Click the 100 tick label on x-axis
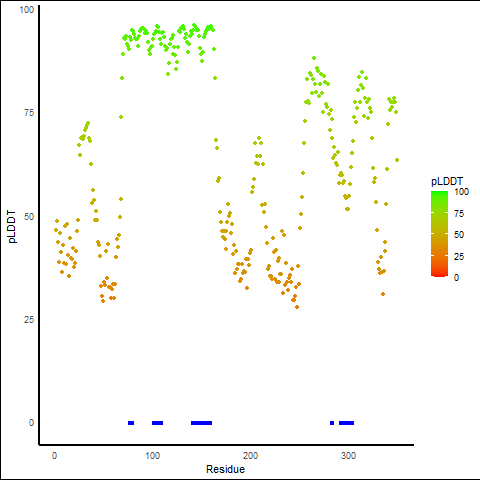This screenshot has height=480, width=480. pyautogui.click(x=152, y=455)
